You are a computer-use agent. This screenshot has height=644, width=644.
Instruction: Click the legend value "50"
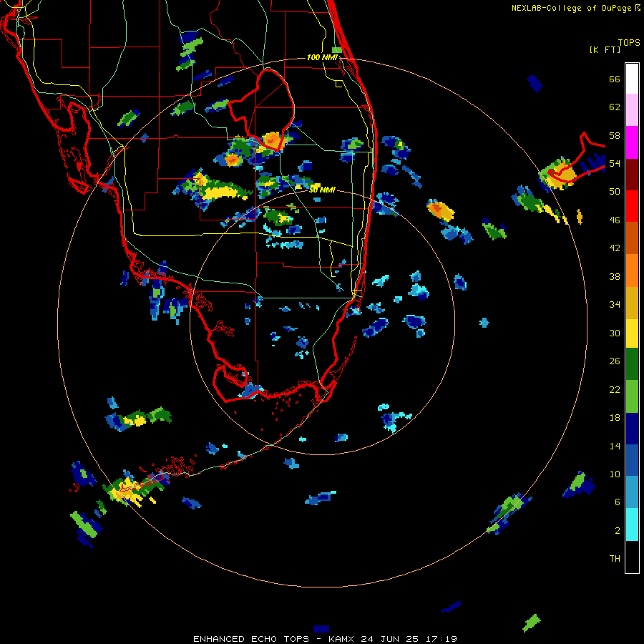[615, 192]
